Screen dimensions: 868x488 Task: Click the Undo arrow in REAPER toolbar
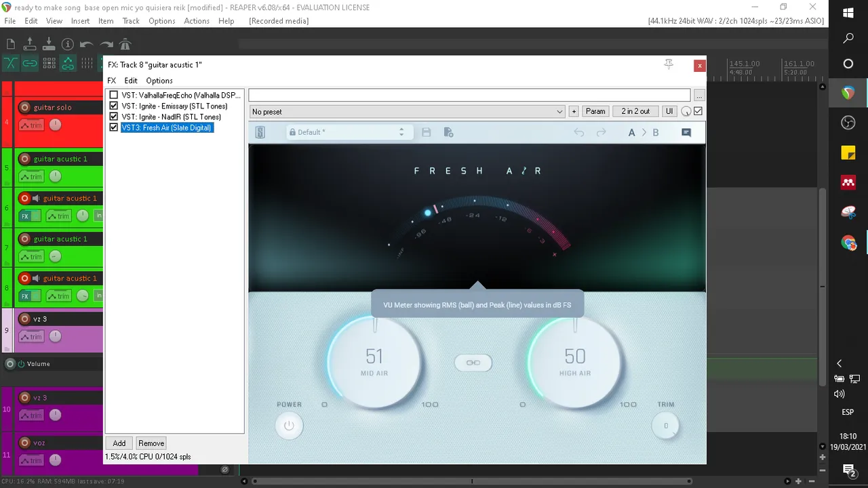pyautogui.click(x=87, y=44)
